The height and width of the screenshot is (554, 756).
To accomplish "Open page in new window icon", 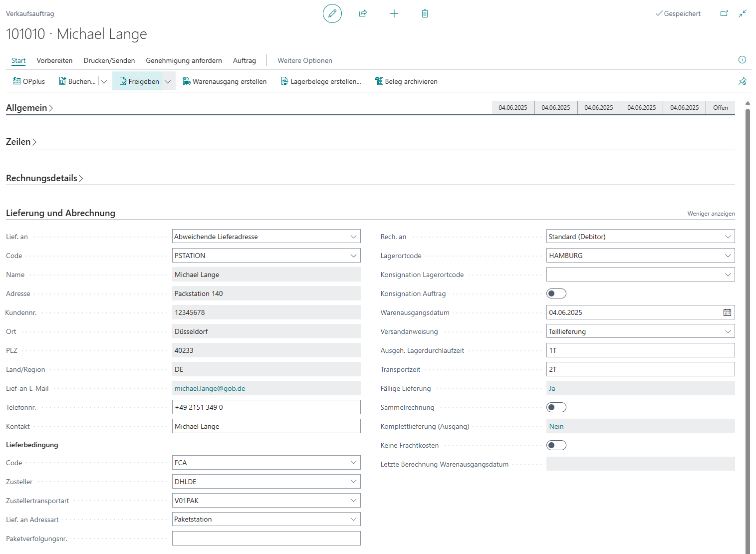I will pos(724,13).
